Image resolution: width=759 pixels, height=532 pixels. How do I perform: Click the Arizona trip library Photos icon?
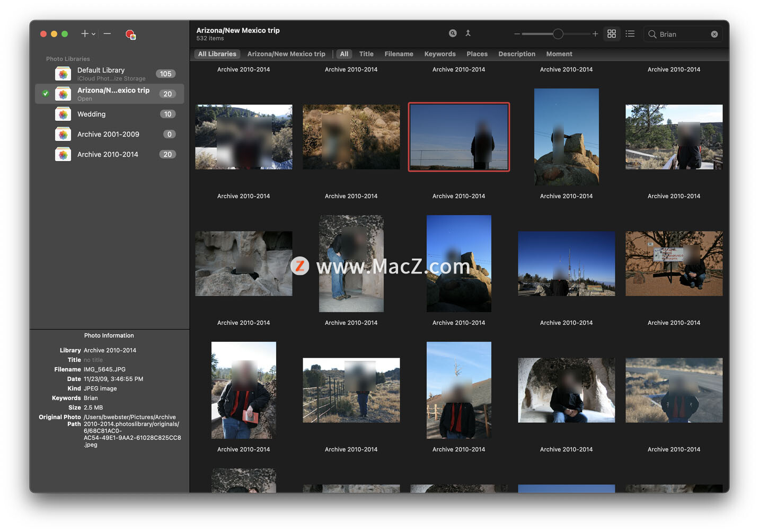[63, 94]
